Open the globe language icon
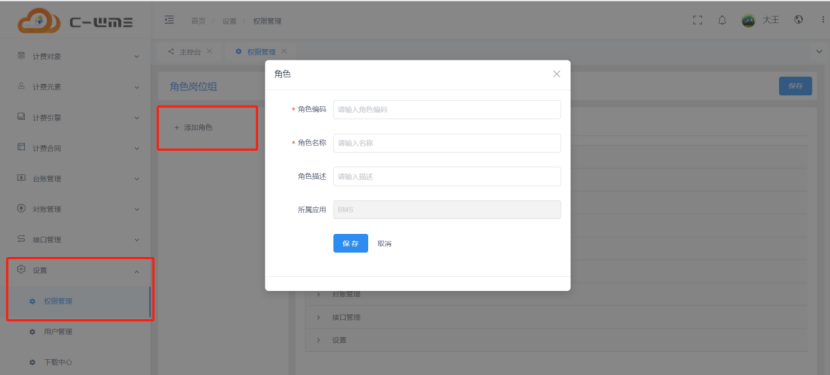Image resolution: width=830 pixels, height=375 pixels. (x=799, y=20)
